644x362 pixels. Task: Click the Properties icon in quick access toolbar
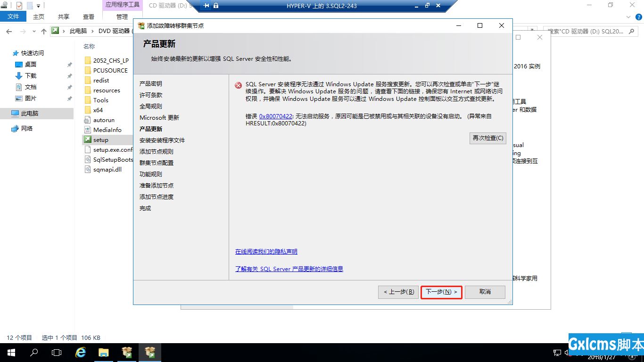pos(19,6)
